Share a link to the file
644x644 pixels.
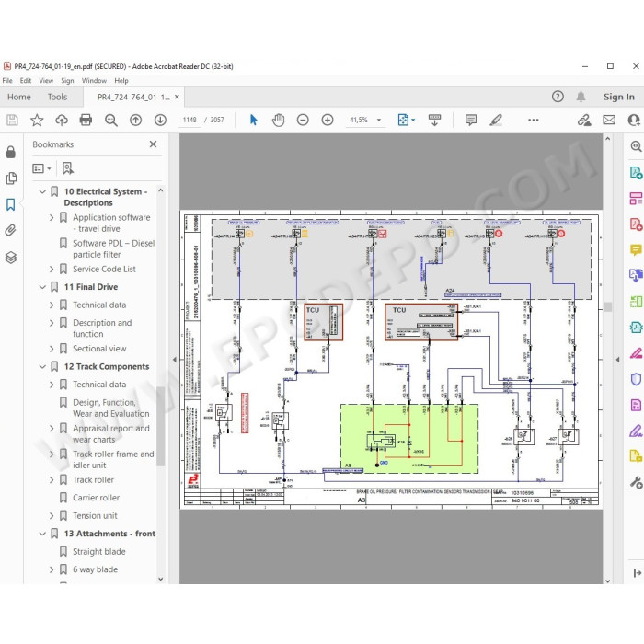(584, 120)
